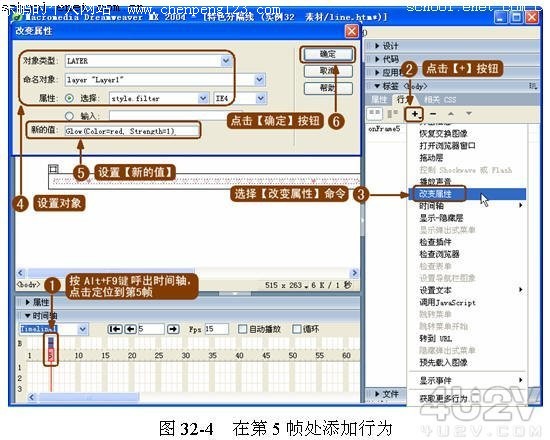Choose 打开浏览器窗口 menu item
This screenshot has width=550, height=440.
tap(448, 146)
